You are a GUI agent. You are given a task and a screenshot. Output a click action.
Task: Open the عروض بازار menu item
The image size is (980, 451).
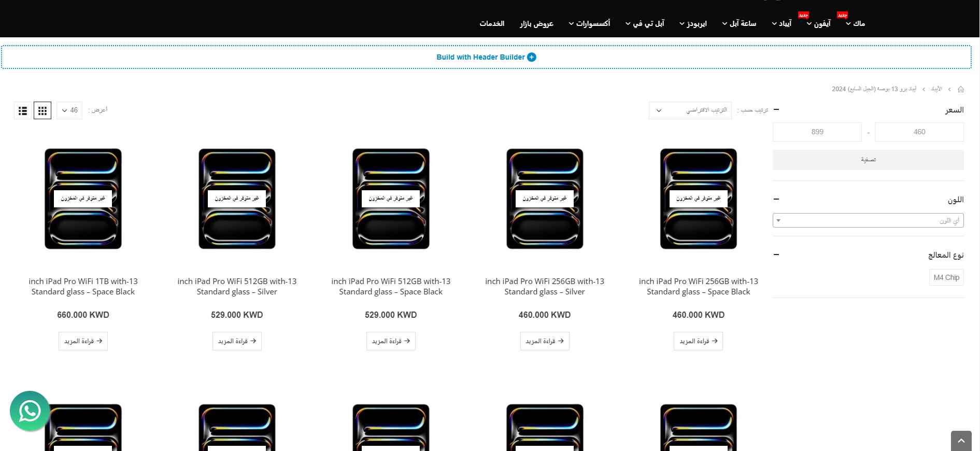pos(537,23)
